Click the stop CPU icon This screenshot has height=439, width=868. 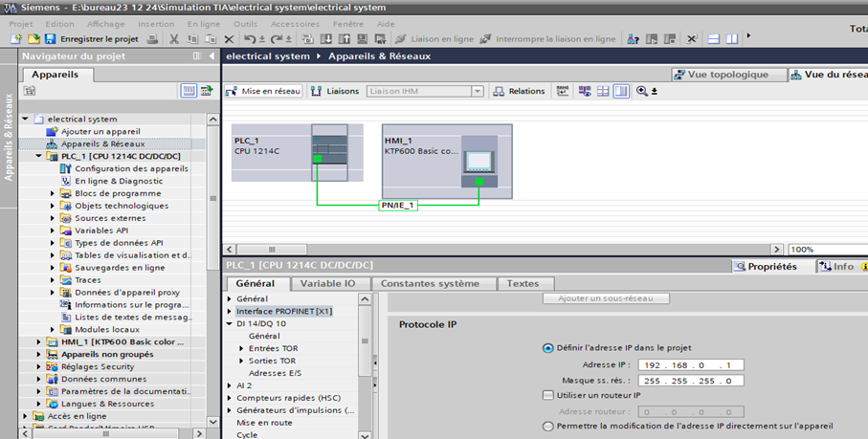670,39
